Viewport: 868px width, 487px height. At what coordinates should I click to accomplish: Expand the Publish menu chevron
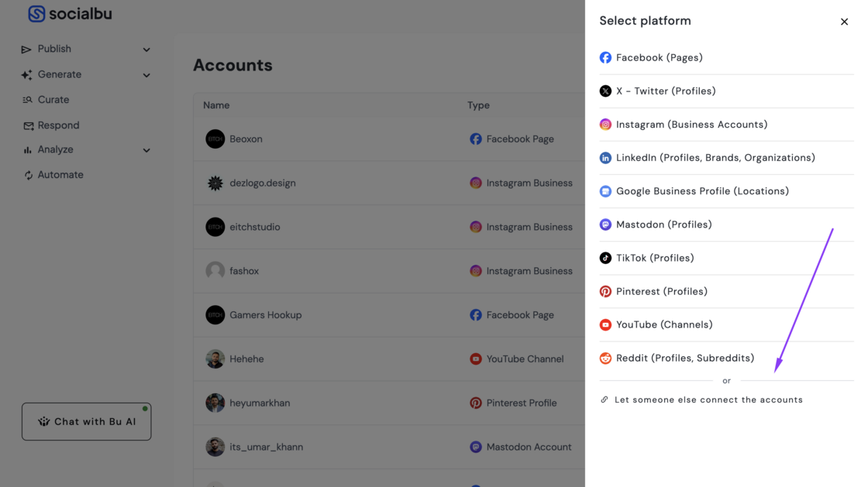(146, 50)
